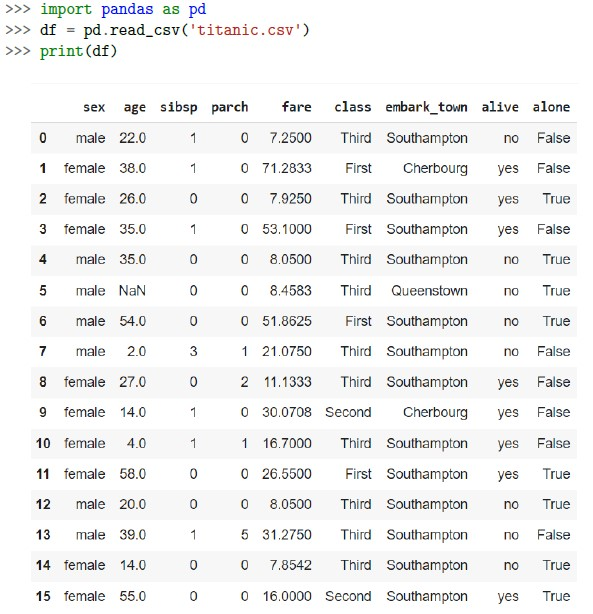
Task: Click age value 54.0
Action: click(x=132, y=321)
